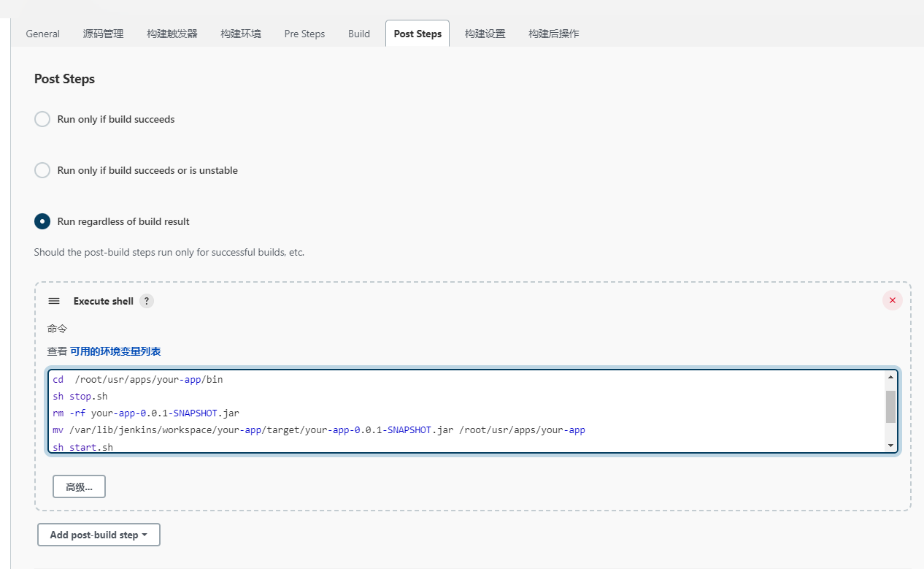The image size is (924, 569).
Task: Choose Run only if build succeeds or is unstable
Action: (42, 170)
